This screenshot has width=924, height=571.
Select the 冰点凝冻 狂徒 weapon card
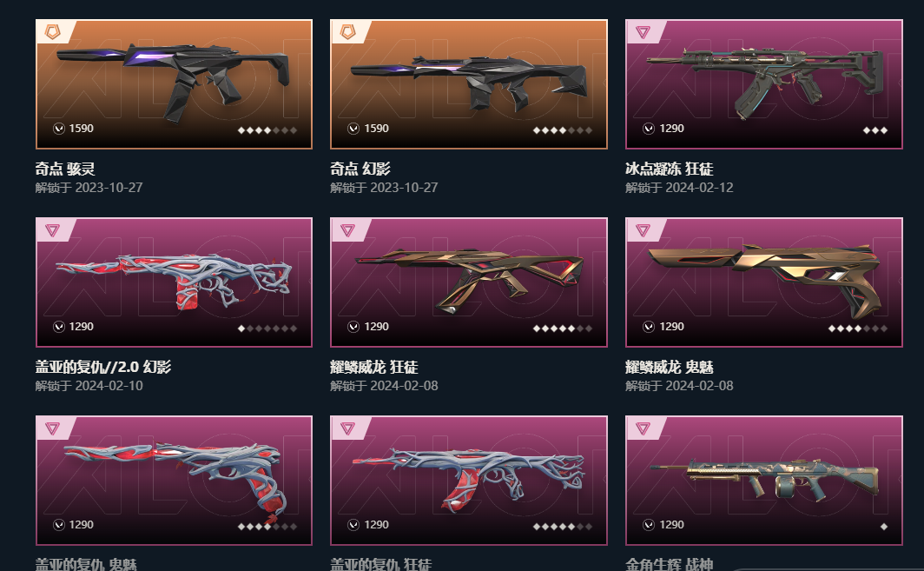coord(764,84)
